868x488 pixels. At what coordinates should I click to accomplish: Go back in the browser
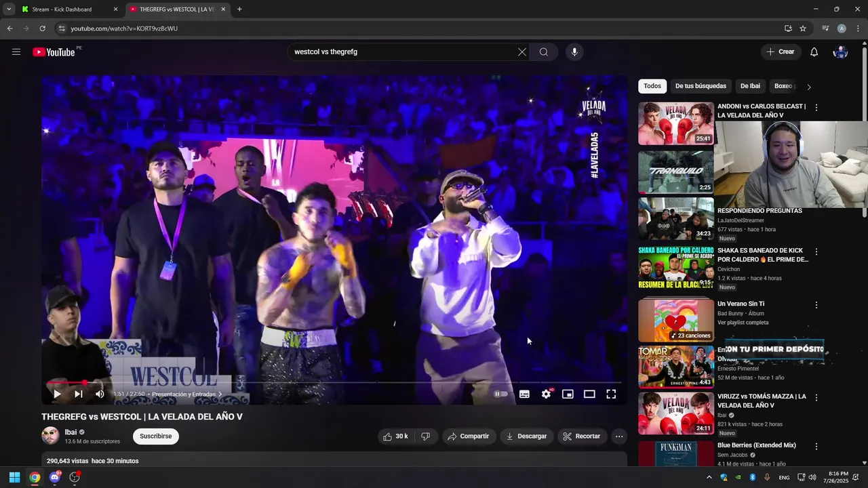click(9, 28)
